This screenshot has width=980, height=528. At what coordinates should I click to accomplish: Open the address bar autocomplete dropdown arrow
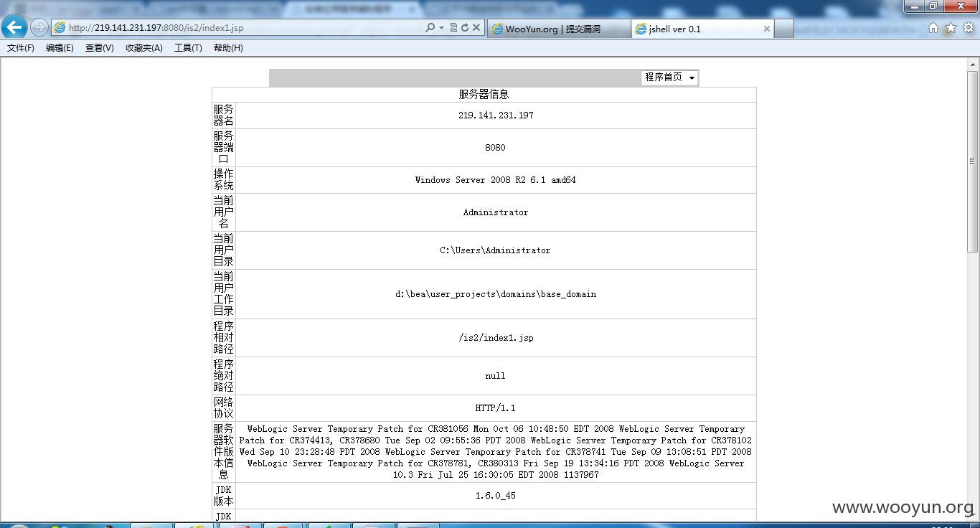pos(441,28)
